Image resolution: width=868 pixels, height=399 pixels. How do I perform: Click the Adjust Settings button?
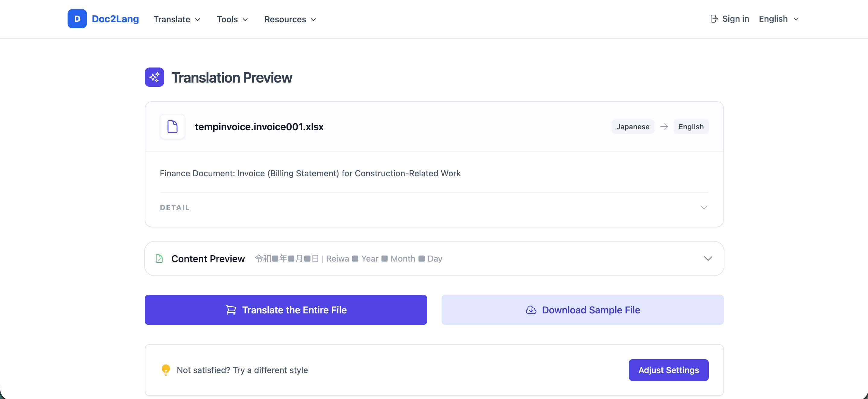point(669,370)
